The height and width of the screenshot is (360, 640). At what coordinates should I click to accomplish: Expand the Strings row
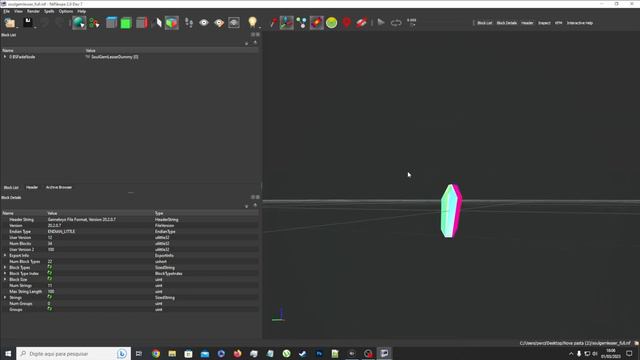coord(5,298)
